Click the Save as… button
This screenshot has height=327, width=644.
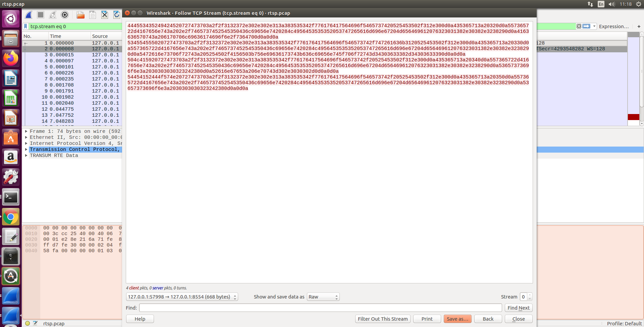pos(458,319)
